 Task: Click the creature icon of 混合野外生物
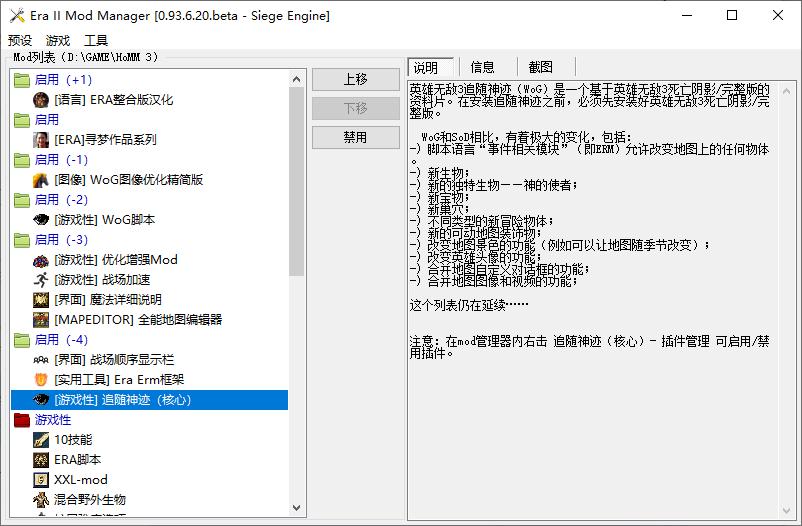pyautogui.click(x=41, y=499)
